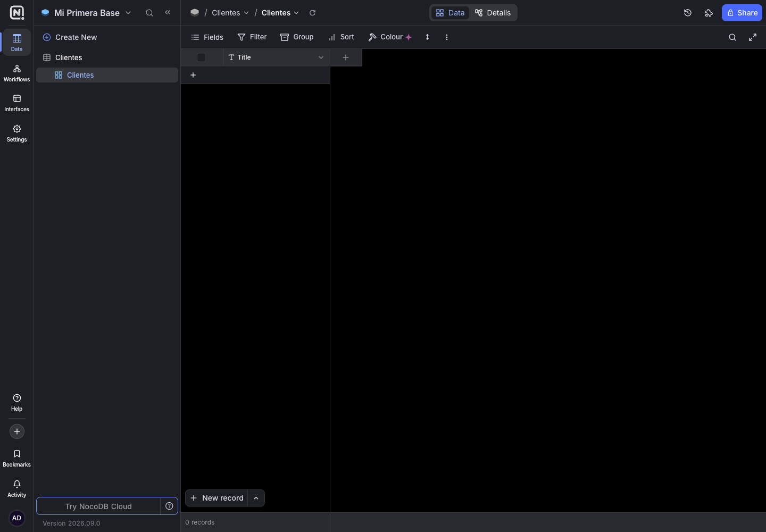Switch to the Data tab
766x532 pixels.
click(450, 13)
